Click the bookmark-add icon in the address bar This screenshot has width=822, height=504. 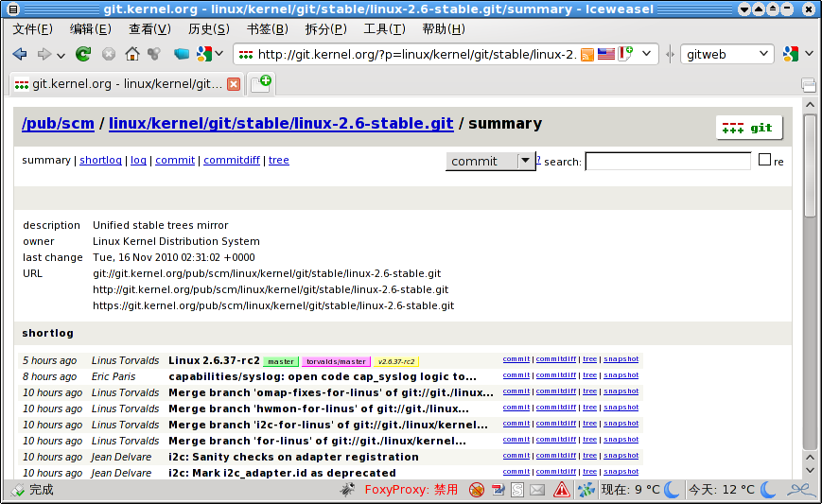click(625, 54)
